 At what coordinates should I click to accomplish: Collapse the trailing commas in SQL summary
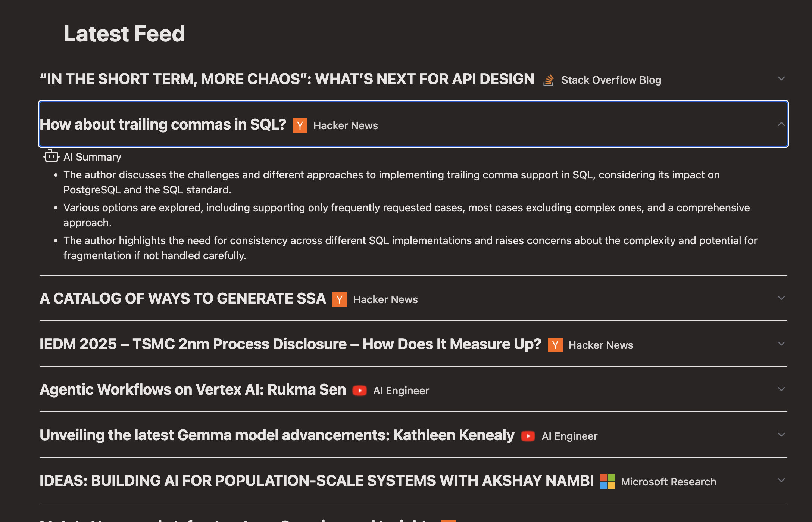coord(781,124)
